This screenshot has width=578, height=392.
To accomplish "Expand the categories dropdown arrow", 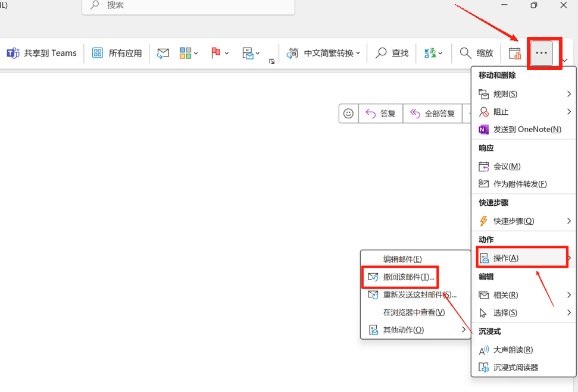I will click(196, 54).
